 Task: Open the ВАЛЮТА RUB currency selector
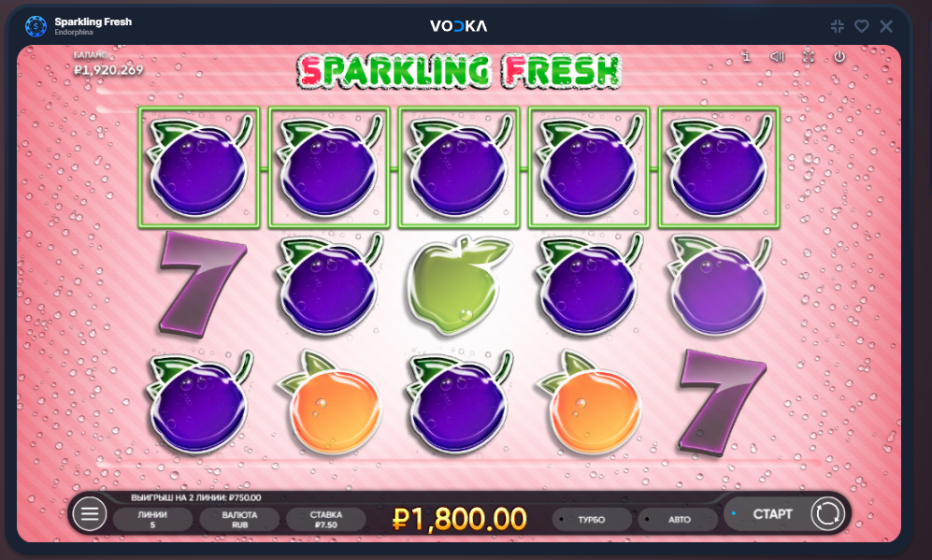[239, 520]
